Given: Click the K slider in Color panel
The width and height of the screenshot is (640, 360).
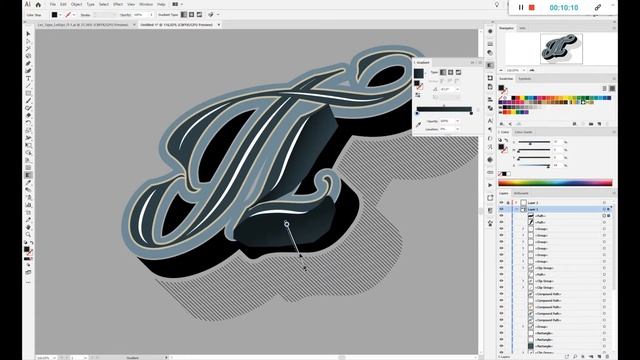Looking at the screenshot, I should (534, 165).
